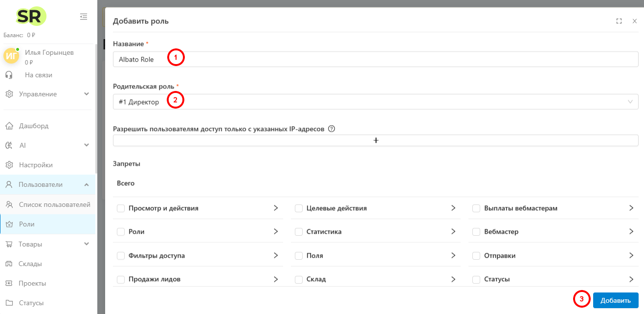Click the headset 'На связи' icon
644x314 pixels.
9,75
